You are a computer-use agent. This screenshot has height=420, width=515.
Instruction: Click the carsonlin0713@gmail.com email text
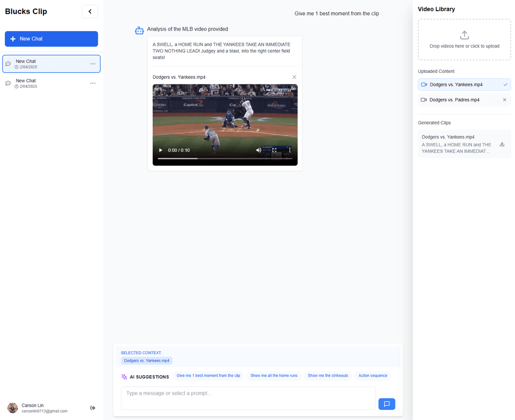click(44, 411)
